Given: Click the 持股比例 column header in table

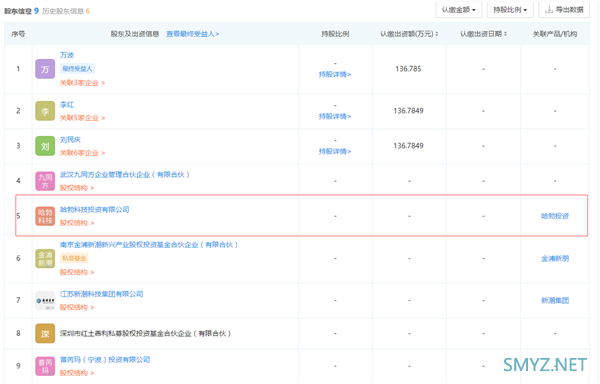Looking at the screenshot, I should point(335,34).
